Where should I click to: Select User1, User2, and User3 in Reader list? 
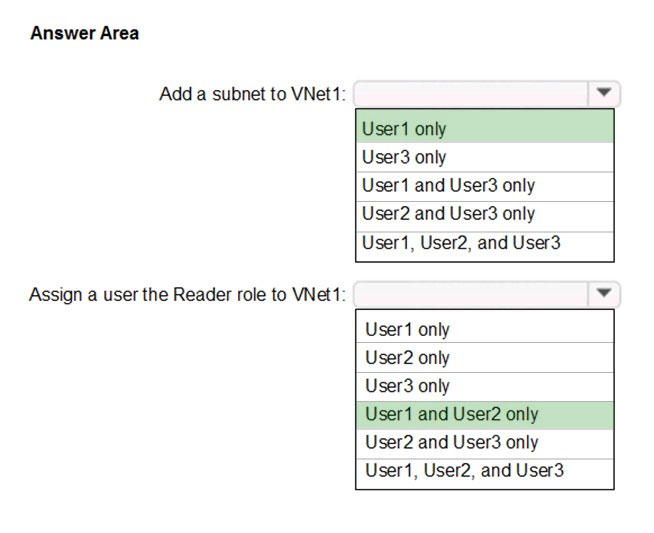coord(485,472)
